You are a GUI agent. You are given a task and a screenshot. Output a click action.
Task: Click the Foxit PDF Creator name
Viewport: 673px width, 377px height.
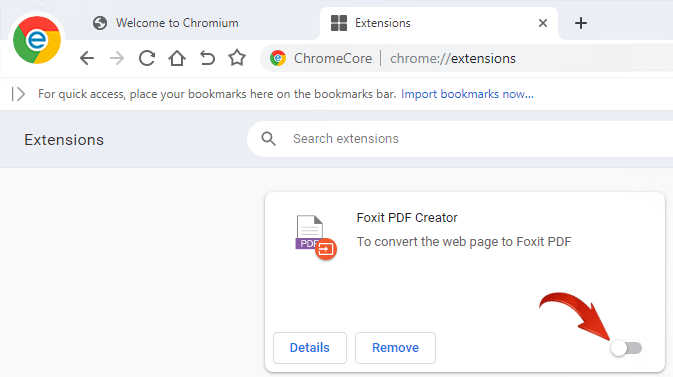pyautogui.click(x=407, y=218)
